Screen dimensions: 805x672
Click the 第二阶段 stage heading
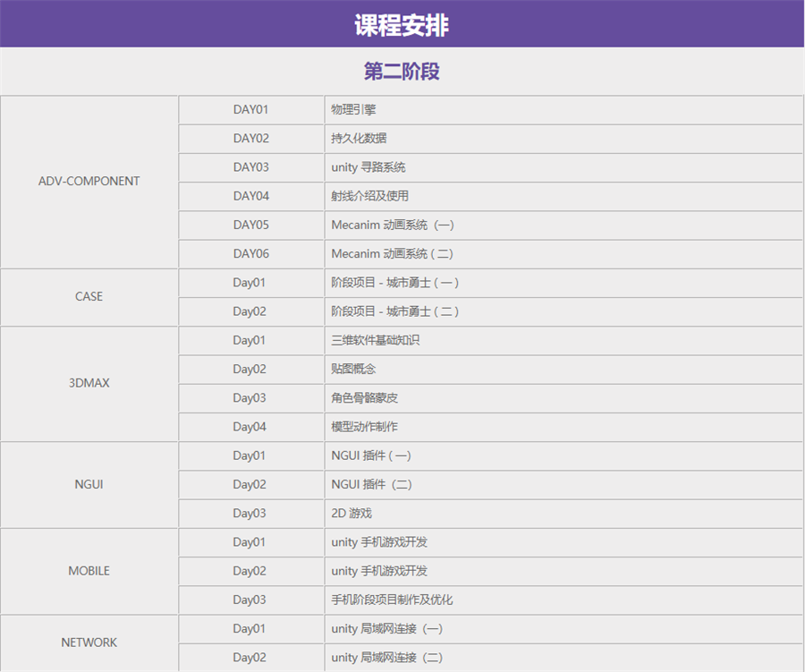[x=402, y=72]
